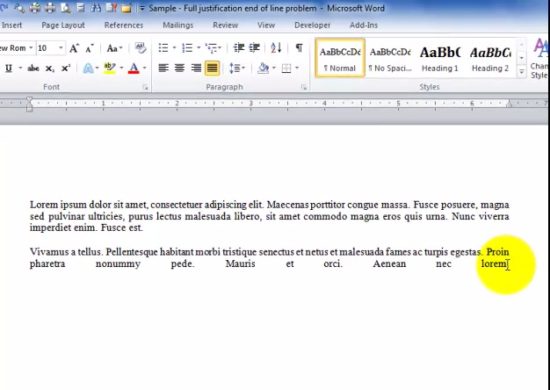Toggle Show/Hide paragraph marks
Screen dimensions: 550x390
click(299, 48)
